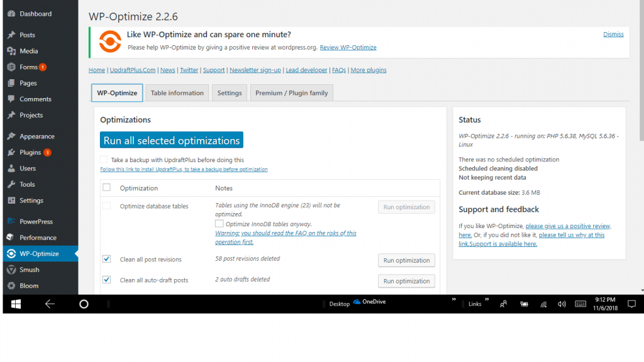Click the battery icon in system tray

[x=525, y=304]
